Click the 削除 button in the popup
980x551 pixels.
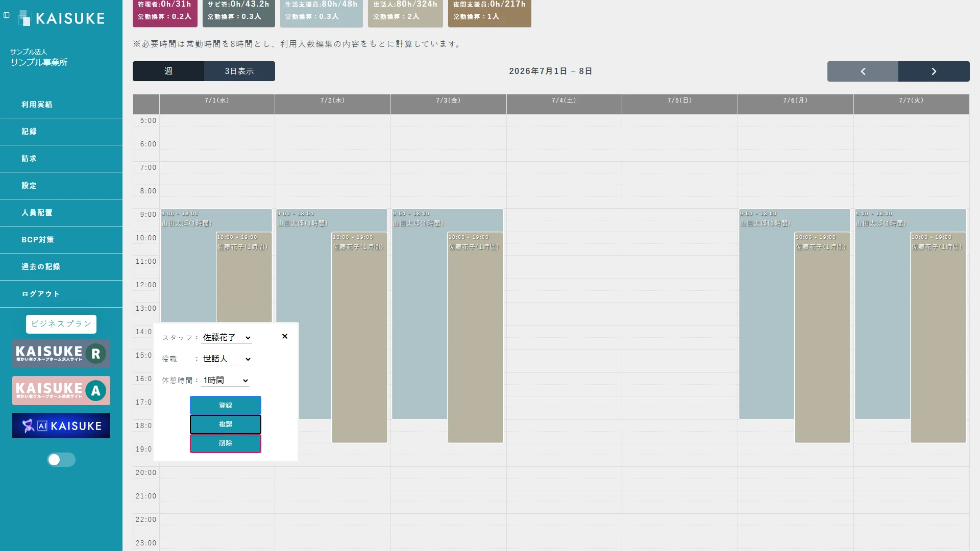tap(226, 443)
